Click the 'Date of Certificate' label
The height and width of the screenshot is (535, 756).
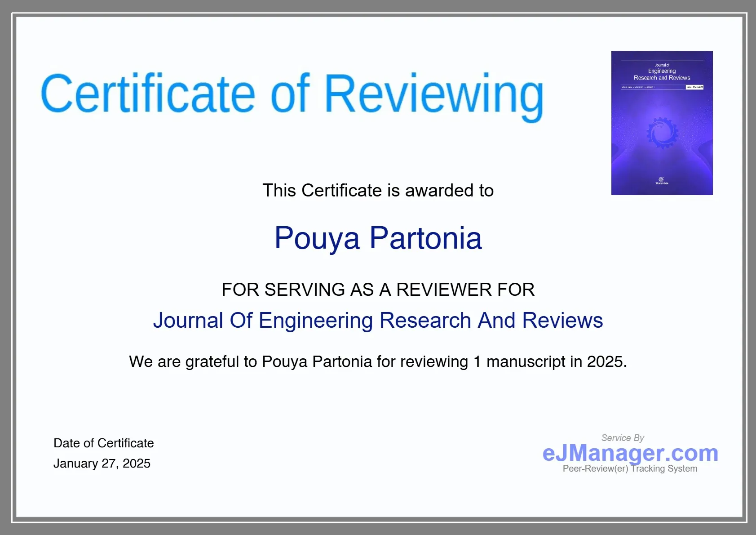pos(103,443)
